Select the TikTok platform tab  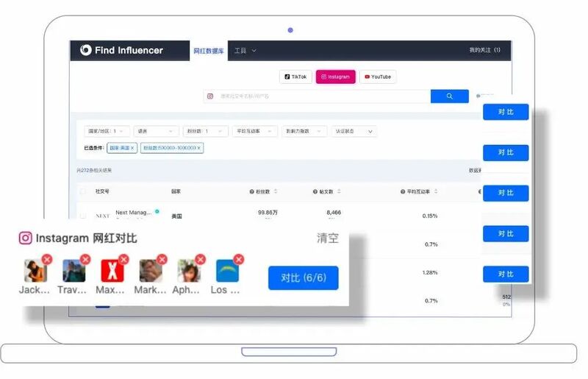(295, 77)
